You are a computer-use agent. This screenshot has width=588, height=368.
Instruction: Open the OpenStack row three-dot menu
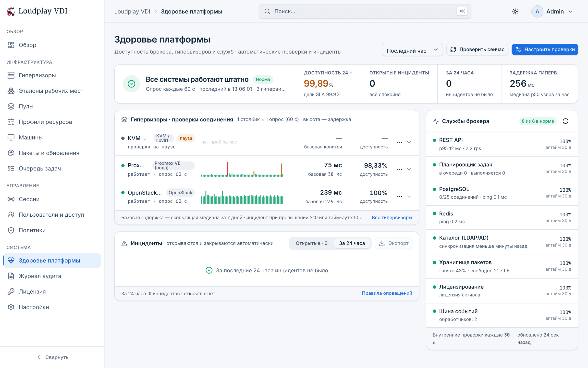pyautogui.click(x=400, y=197)
